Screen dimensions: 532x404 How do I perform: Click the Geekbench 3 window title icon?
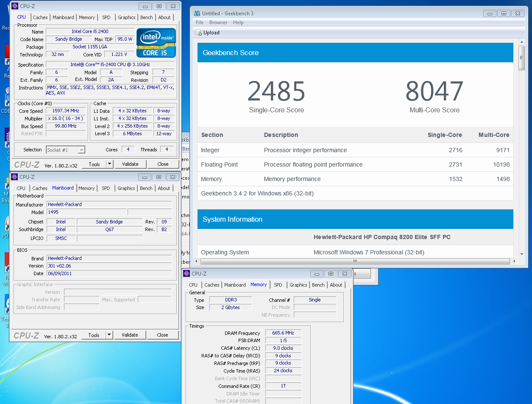(x=197, y=13)
